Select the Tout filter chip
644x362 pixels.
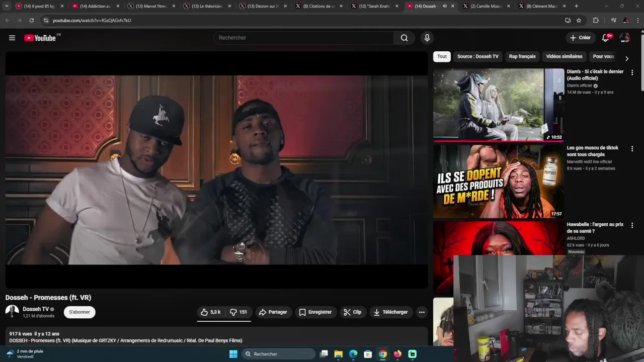click(442, 56)
